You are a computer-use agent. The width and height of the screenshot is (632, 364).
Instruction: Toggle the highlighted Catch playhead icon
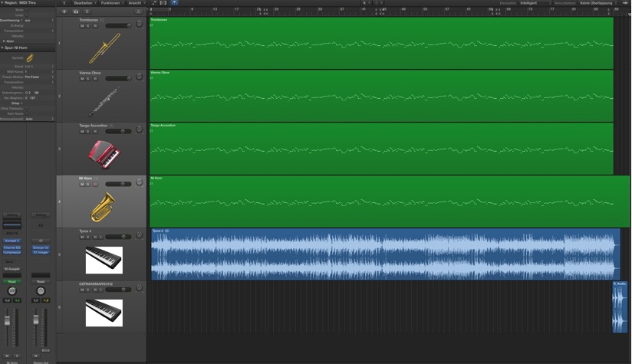[x=174, y=3]
